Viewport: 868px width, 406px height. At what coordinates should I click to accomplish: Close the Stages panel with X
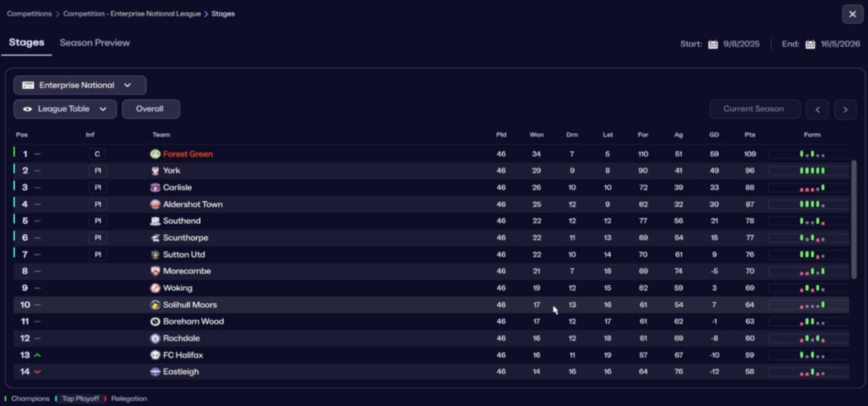(x=852, y=14)
